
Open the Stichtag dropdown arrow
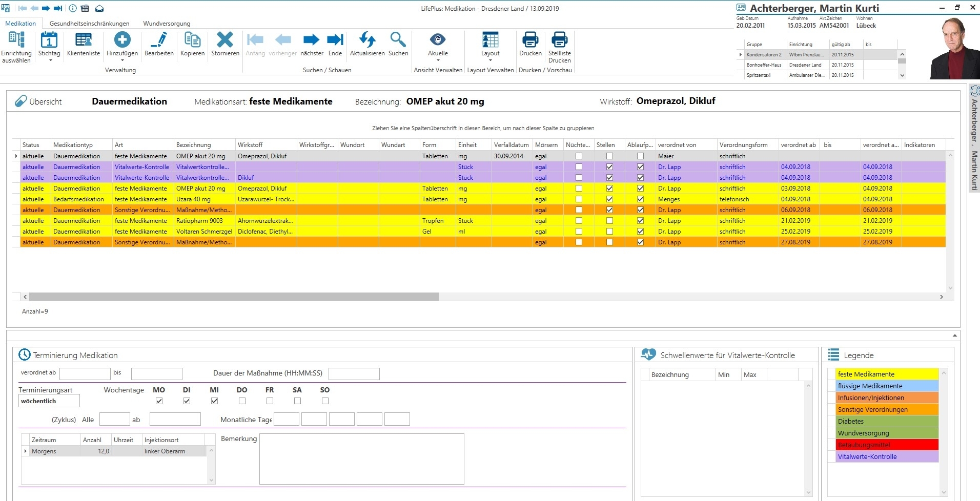50,60
